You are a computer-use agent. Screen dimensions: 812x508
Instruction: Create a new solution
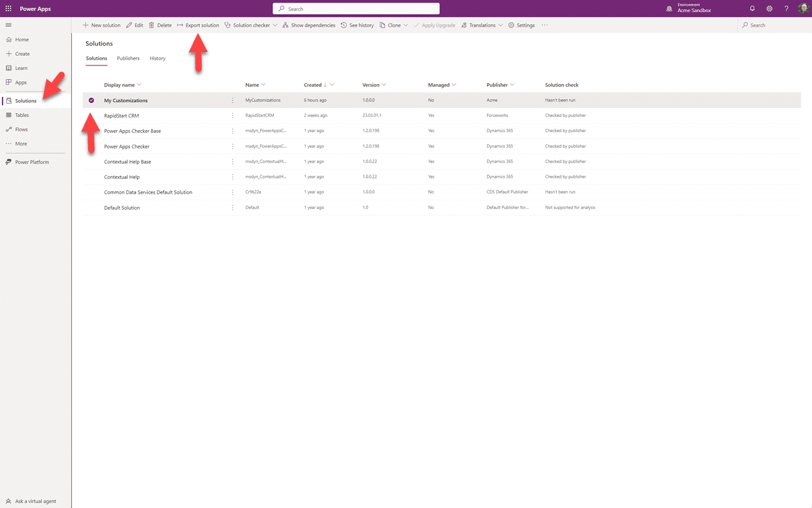[101, 25]
